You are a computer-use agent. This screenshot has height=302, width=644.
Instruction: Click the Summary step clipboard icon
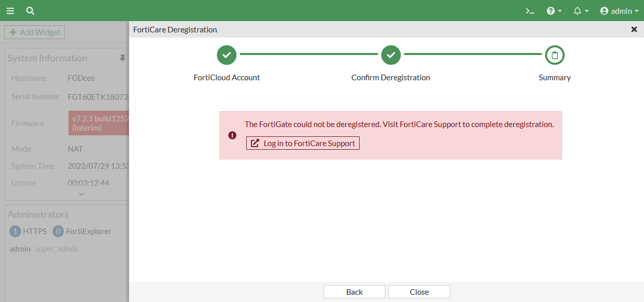tap(555, 55)
